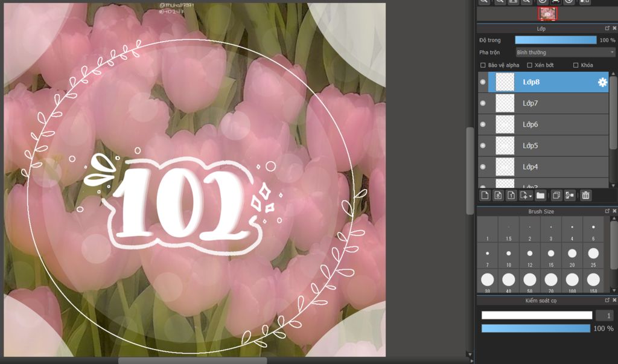Screen dimensions: 618x364
Task: Pick brush size 20
Action: pos(572,255)
